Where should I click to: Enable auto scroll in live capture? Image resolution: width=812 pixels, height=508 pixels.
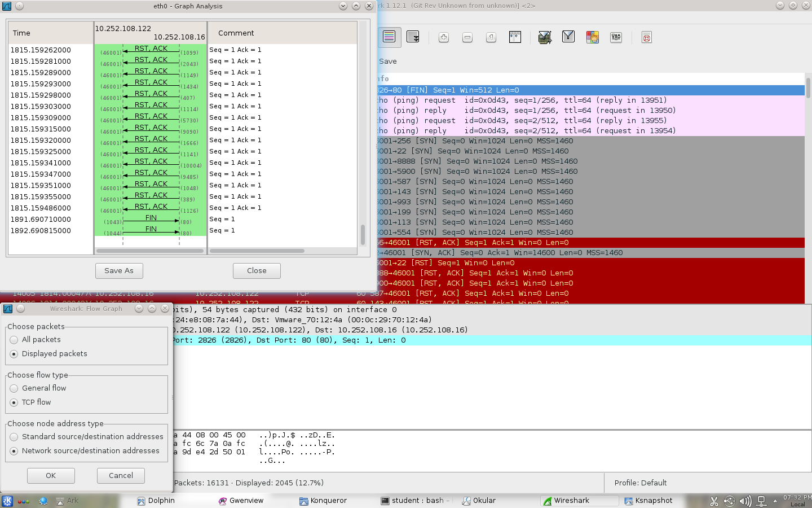[x=413, y=37]
